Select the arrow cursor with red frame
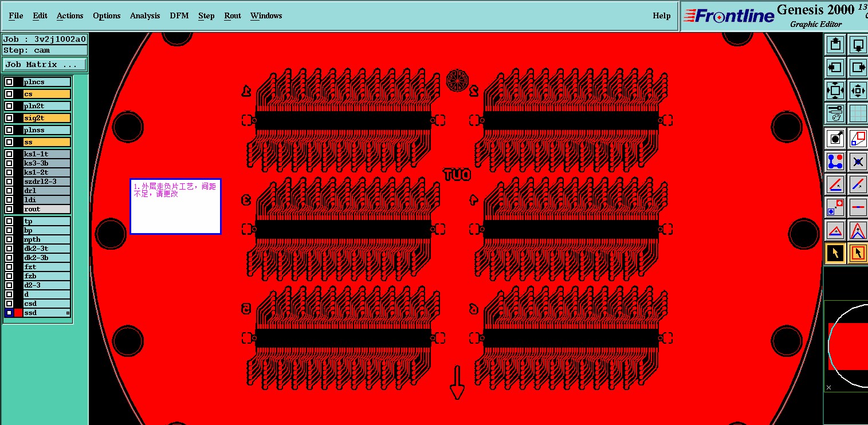The height and width of the screenshot is (425, 868). click(x=858, y=253)
